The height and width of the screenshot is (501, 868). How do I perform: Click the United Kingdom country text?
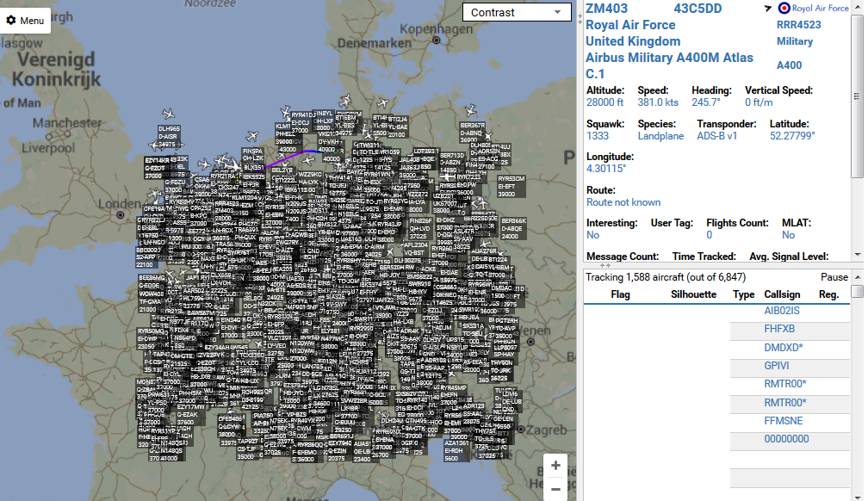point(633,41)
